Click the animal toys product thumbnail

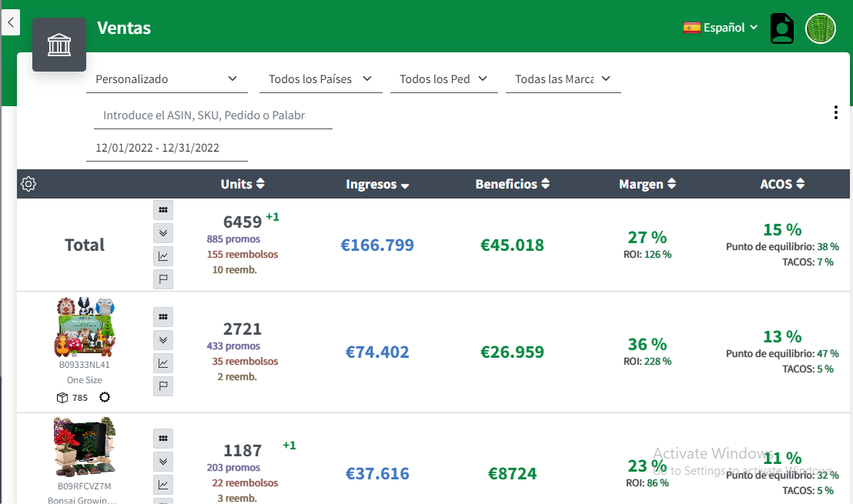(x=85, y=327)
